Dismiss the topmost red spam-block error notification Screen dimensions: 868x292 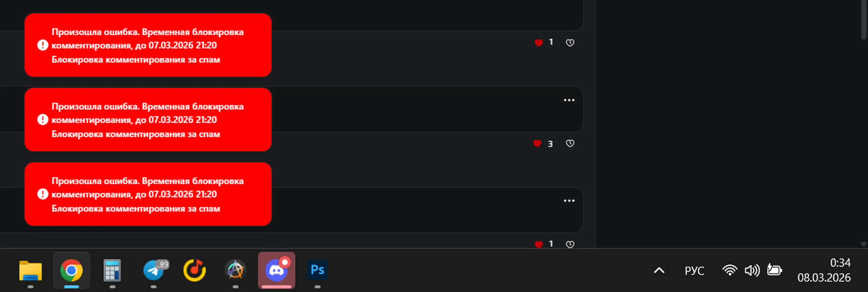pos(148,45)
